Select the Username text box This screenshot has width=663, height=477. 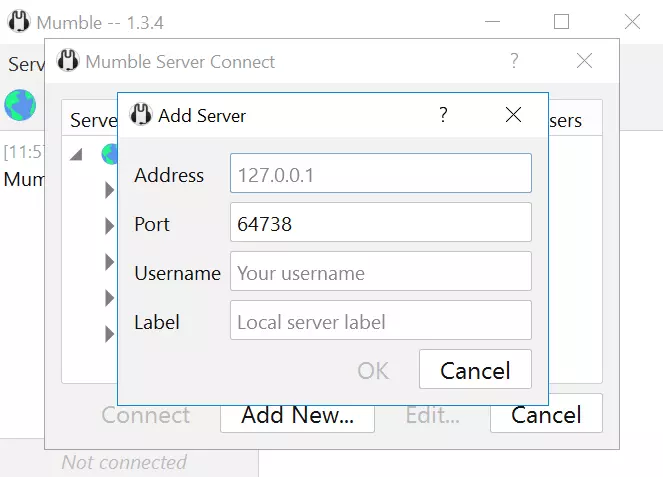(380, 273)
